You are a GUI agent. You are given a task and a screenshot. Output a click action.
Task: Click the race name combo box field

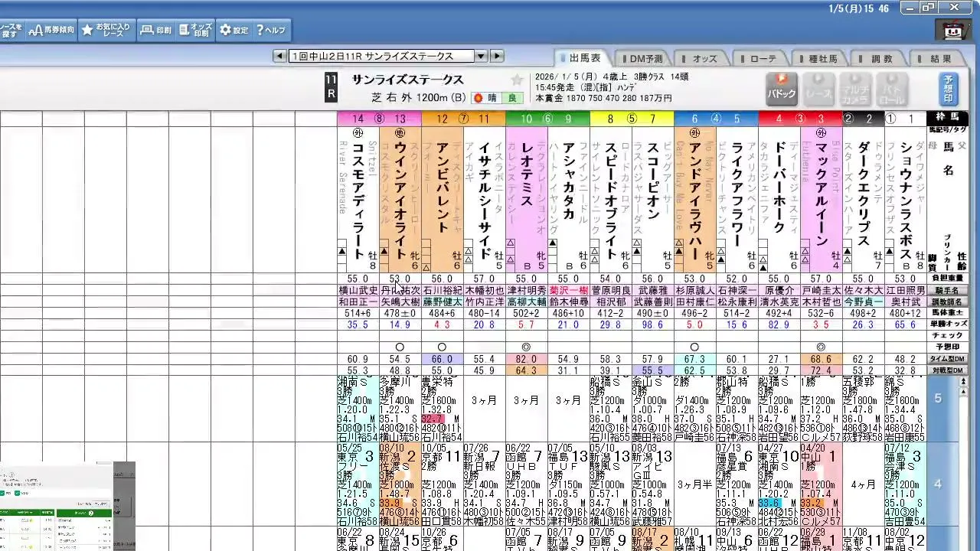tap(381, 56)
